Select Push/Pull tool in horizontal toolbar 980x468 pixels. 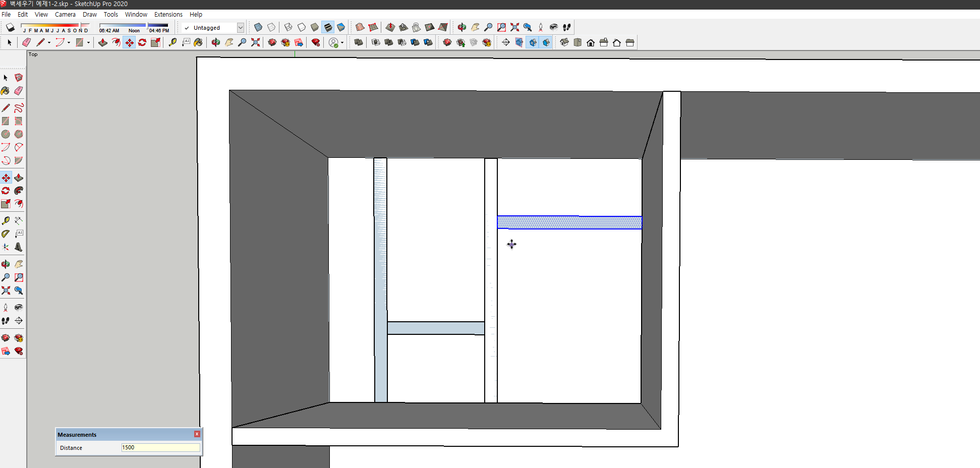103,42
